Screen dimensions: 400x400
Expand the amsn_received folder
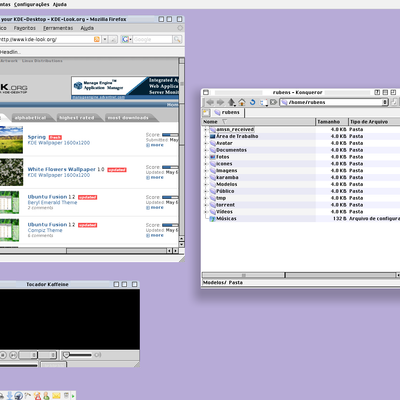206,129
